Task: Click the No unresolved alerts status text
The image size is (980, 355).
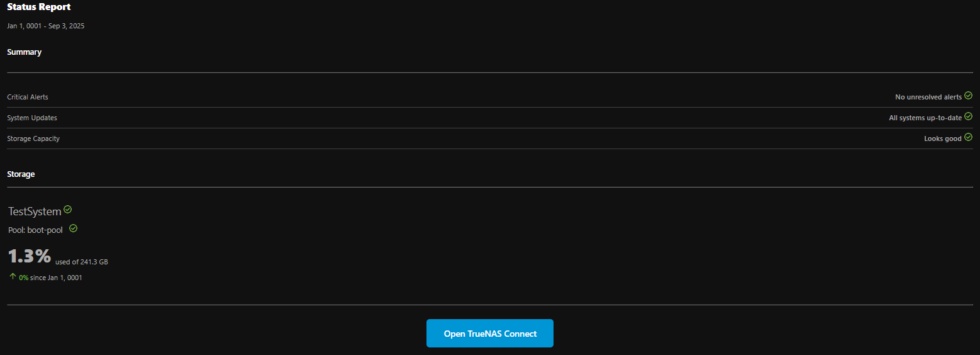Action: tap(928, 97)
